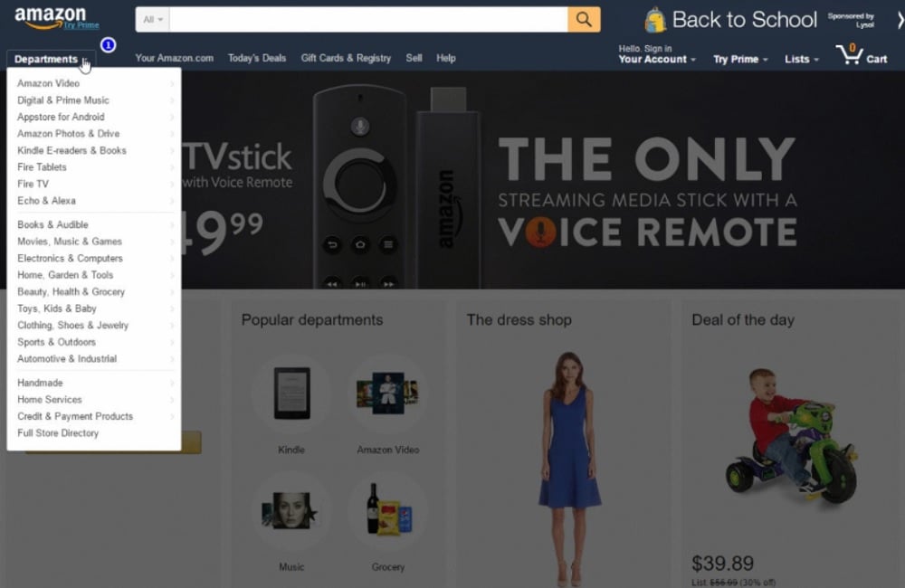Open the Grocery department icon
This screenshot has width=905, height=588.
point(388,511)
